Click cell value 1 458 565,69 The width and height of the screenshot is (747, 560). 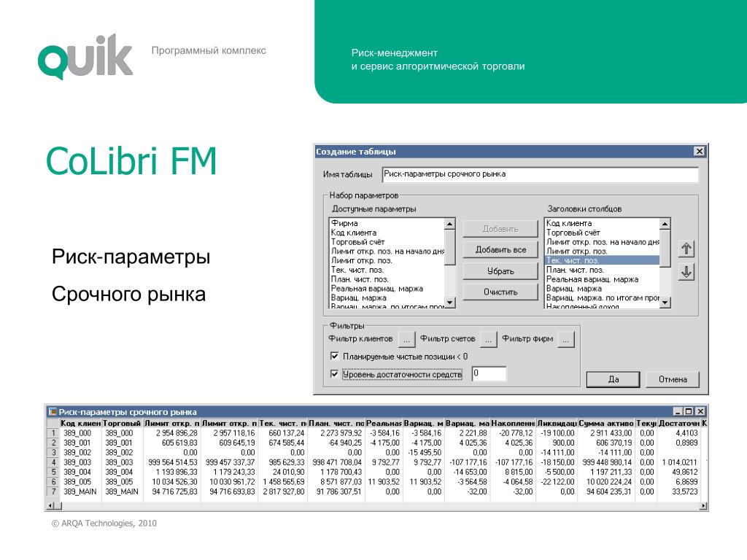284,481
